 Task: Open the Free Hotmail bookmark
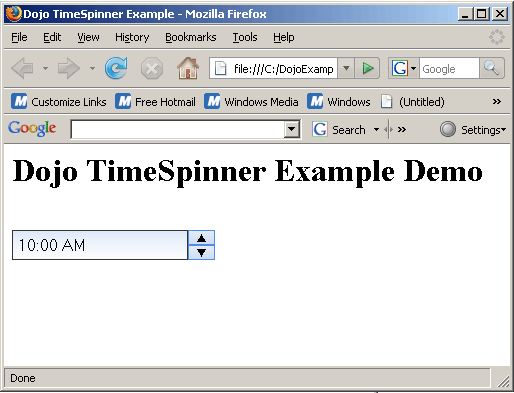click(155, 101)
